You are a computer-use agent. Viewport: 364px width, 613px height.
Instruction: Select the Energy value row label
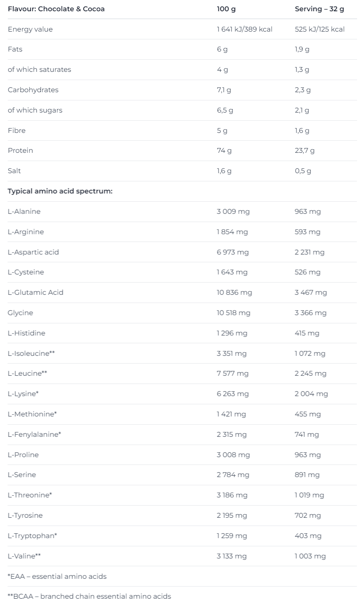click(30, 29)
